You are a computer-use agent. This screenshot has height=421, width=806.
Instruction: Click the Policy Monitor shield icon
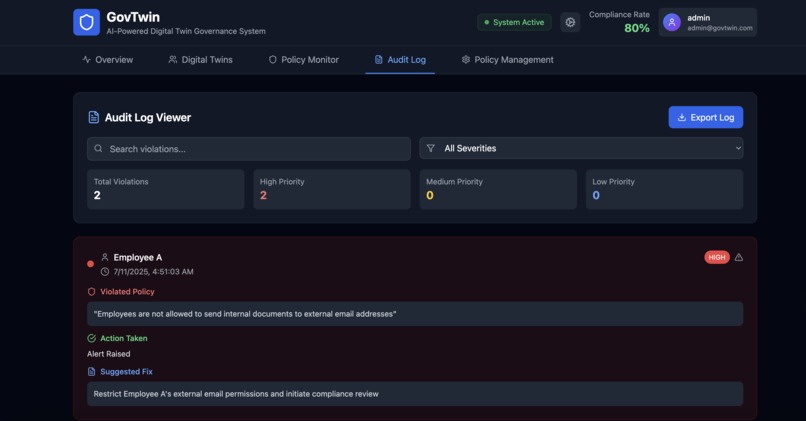272,60
